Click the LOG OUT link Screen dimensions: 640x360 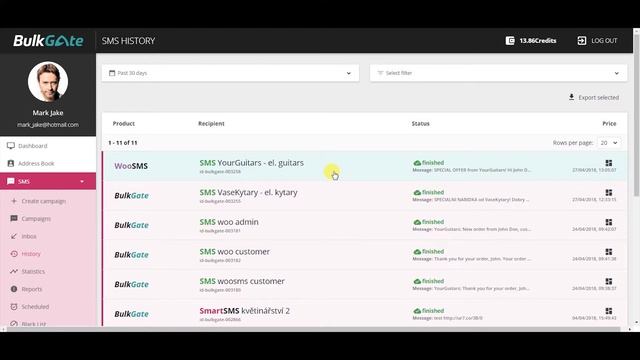click(x=604, y=40)
